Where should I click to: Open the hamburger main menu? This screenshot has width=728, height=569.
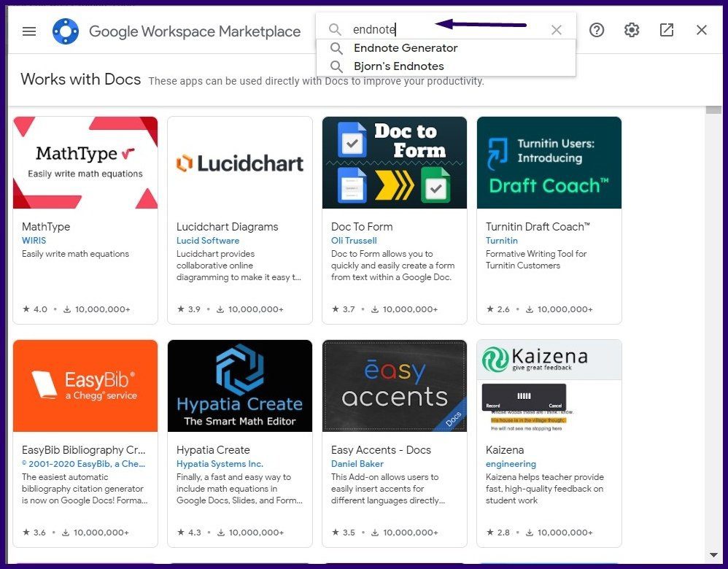point(29,31)
